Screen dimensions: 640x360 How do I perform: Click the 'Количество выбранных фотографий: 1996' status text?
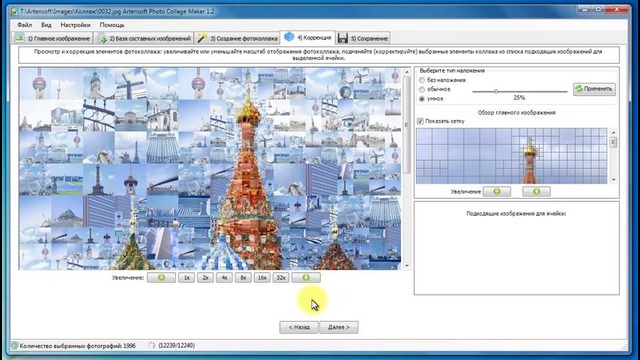78,346
